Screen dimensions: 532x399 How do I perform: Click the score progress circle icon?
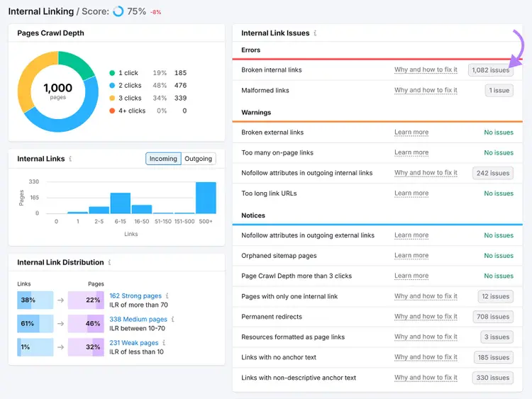[118, 11]
